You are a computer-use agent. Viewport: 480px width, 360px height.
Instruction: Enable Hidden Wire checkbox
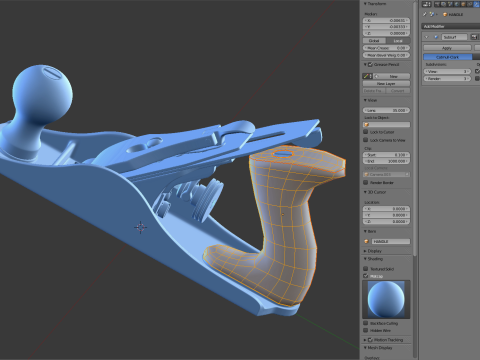pos(366,330)
